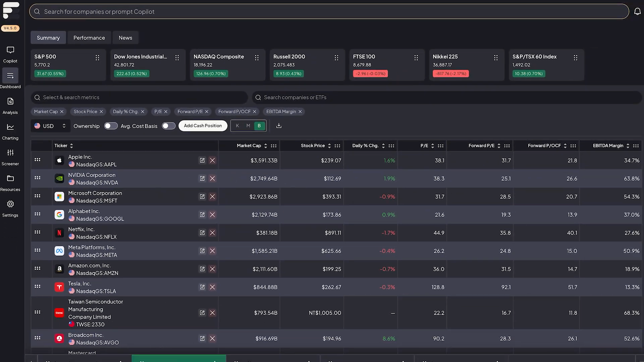
Task: Open the News tab
Action: coord(125,38)
